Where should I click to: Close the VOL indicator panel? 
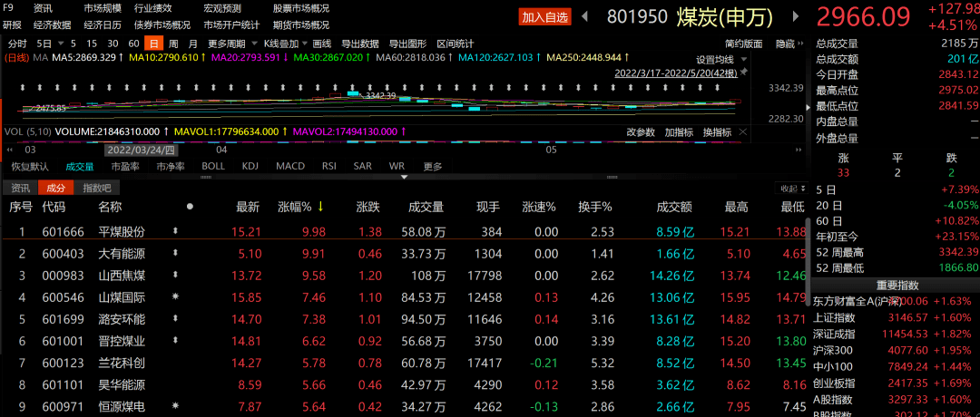coord(743,131)
